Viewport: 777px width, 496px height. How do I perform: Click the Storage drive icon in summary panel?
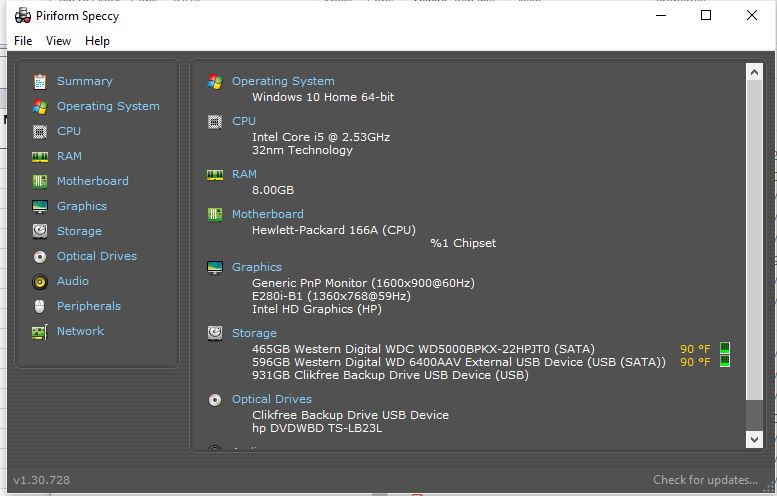[215, 333]
